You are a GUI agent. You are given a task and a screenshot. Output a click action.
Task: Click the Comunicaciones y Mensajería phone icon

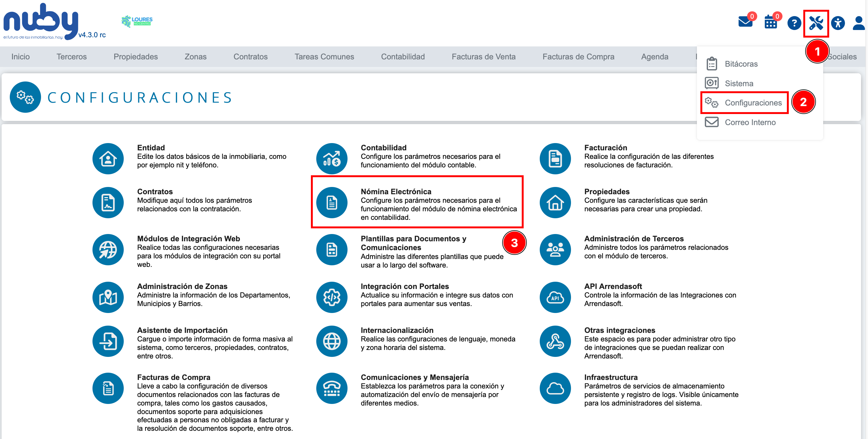tap(331, 388)
